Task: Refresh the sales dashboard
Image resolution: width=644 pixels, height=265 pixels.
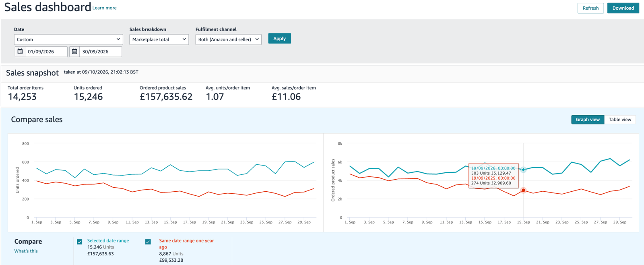Action: tap(590, 8)
